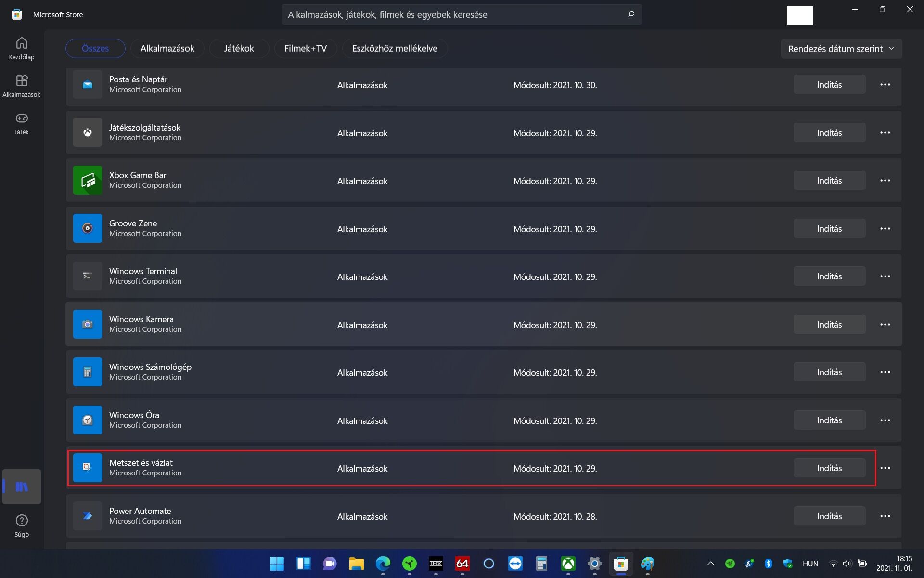Open more options for Metszet és vázlat

tap(885, 468)
